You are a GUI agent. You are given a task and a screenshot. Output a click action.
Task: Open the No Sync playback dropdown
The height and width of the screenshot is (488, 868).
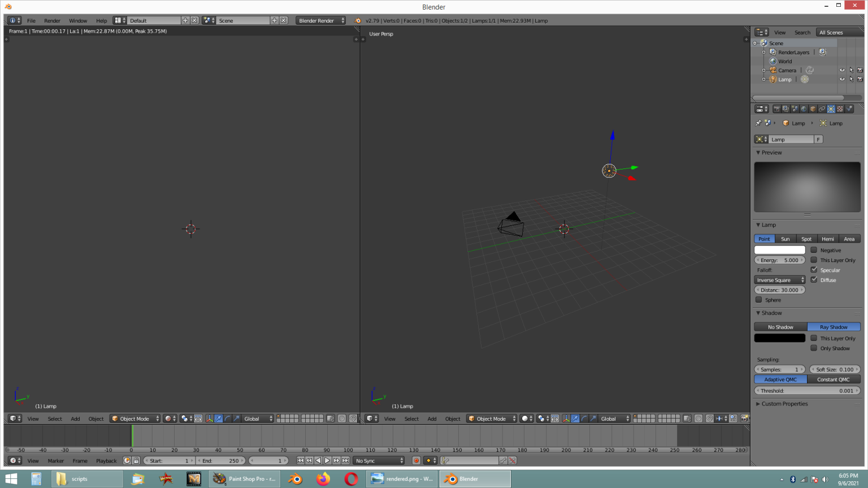(379, 460)
